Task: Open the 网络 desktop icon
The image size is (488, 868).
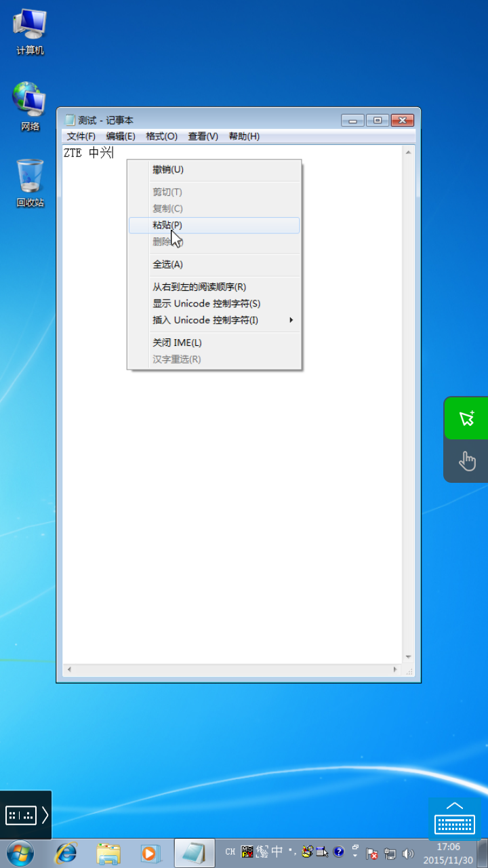Action: point(30,106)
